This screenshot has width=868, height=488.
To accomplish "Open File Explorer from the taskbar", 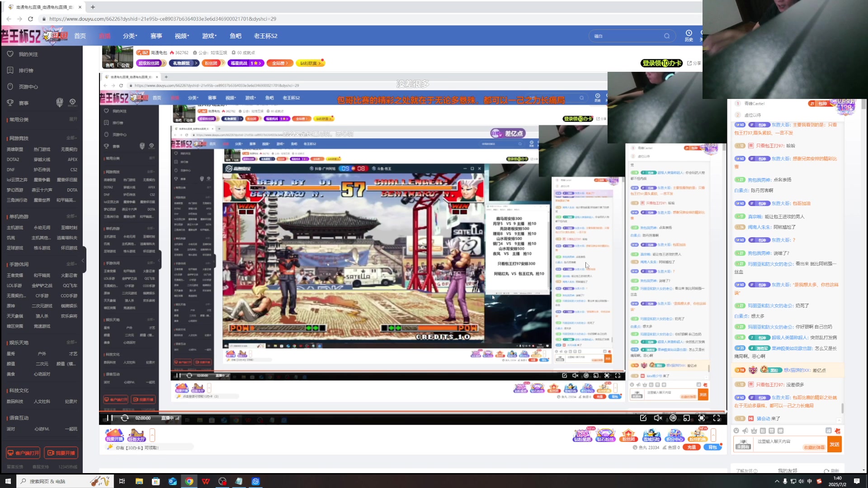I will 139,481.
